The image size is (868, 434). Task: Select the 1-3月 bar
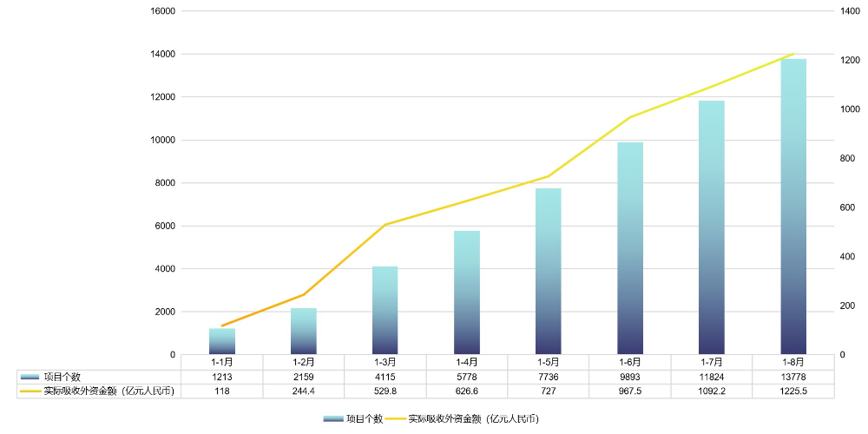(x=385, y=311)
